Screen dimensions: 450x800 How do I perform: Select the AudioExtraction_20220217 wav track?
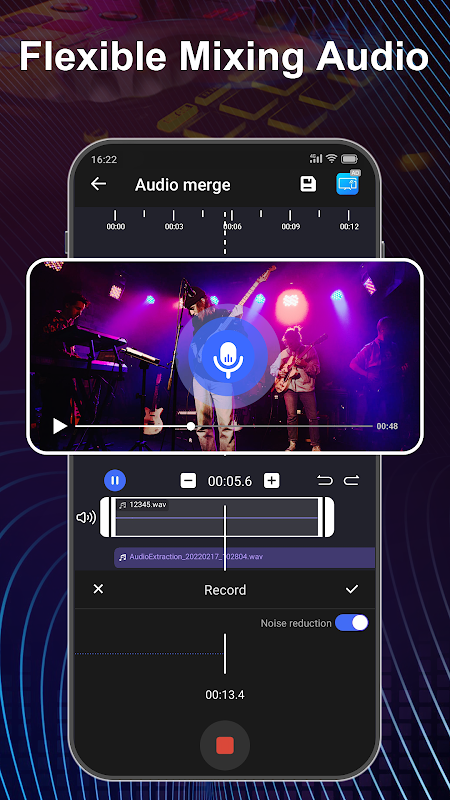tap(244, 557)
